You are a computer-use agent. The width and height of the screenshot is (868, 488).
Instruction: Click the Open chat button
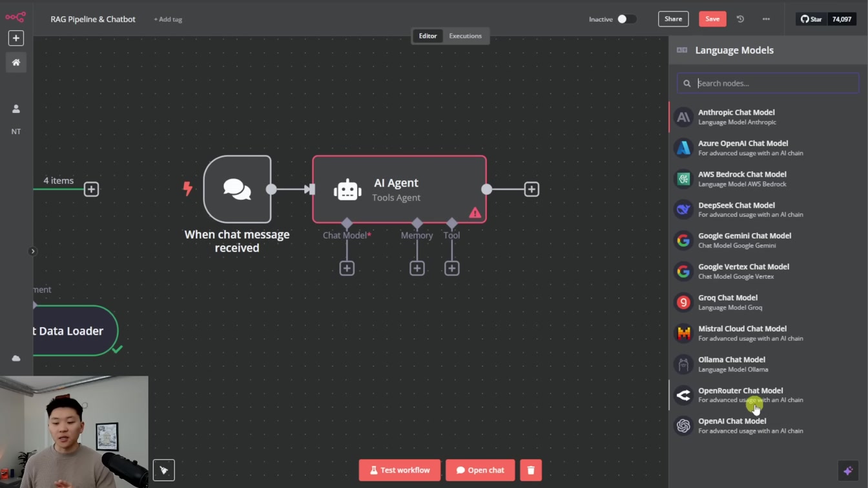point(480,470)
